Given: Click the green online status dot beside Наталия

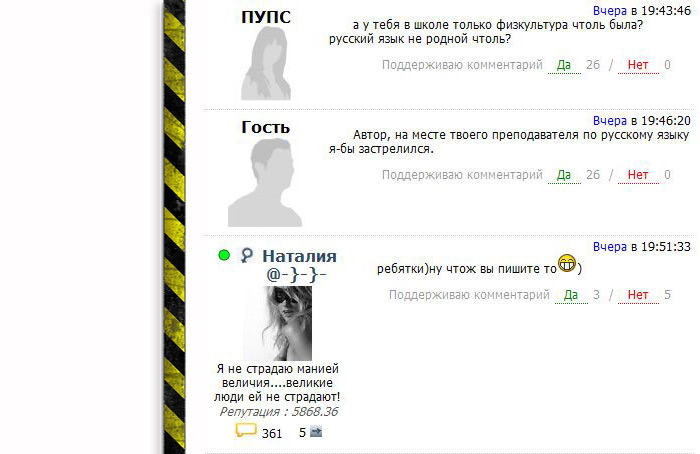Looking at the screenshot, I should [x=224, y=255].
